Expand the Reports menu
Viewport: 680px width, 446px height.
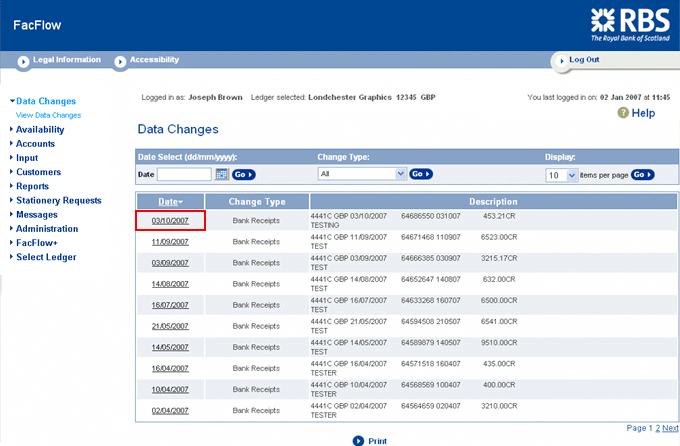pyautogui.click(x=32, y=186)
